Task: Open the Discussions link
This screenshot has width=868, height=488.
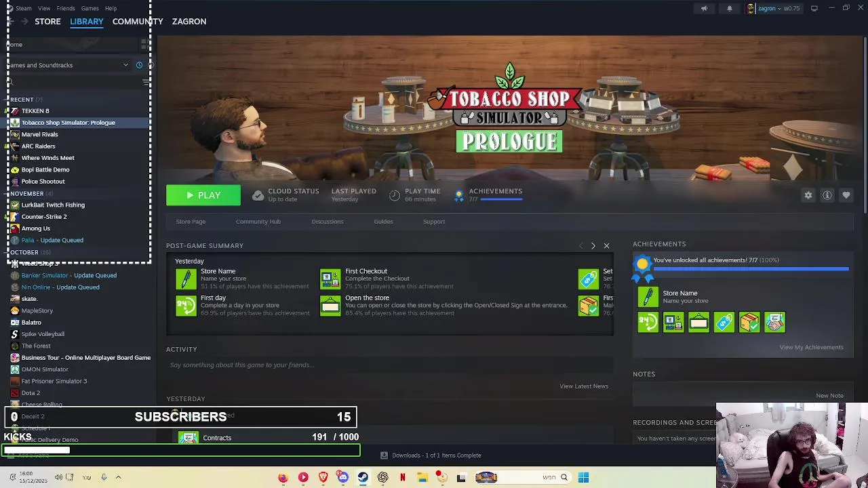Action: tap(328, 222)
